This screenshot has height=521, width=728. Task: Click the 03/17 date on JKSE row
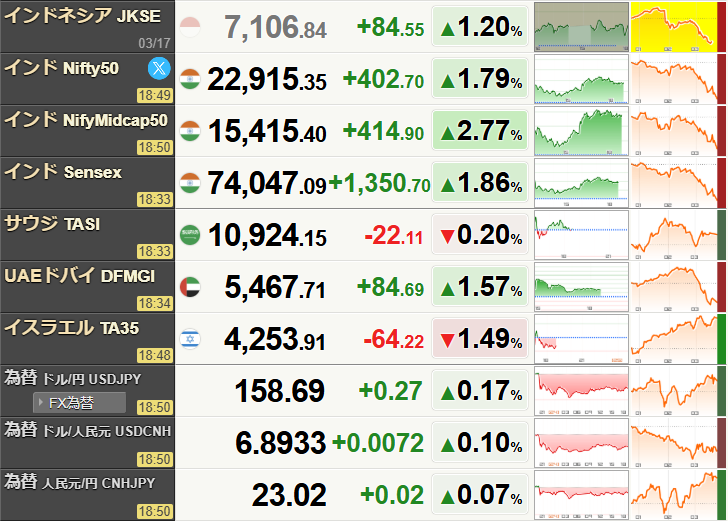(x=154, y=43)
